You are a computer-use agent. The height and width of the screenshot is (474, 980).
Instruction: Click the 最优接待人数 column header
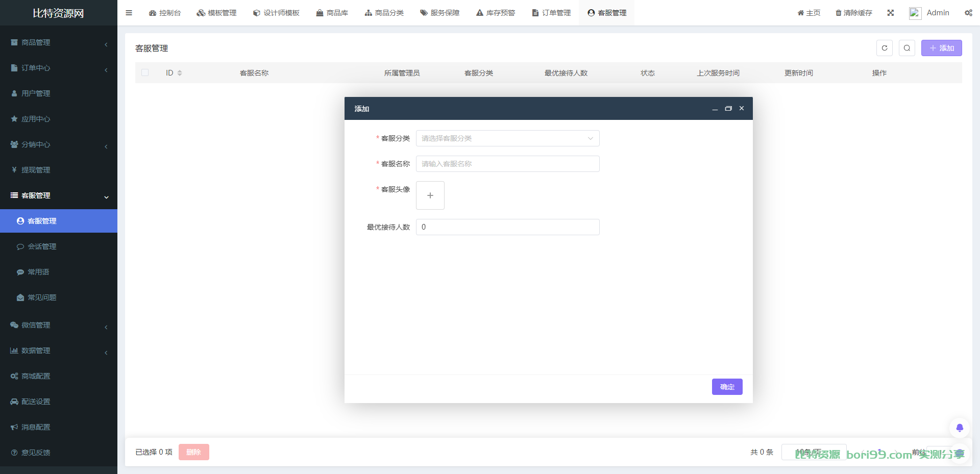click(x=566, y=73)
